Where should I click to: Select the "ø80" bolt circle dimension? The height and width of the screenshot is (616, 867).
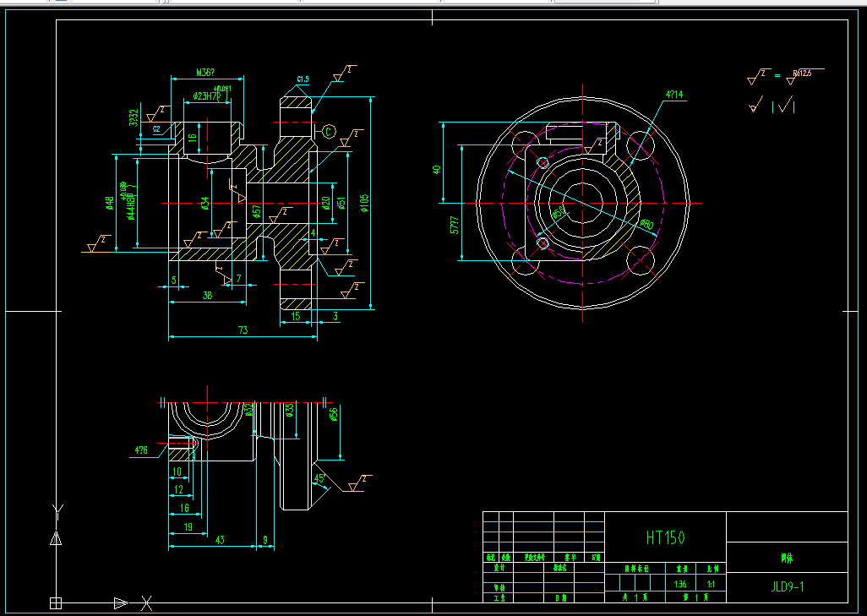[x=646, y=225]
